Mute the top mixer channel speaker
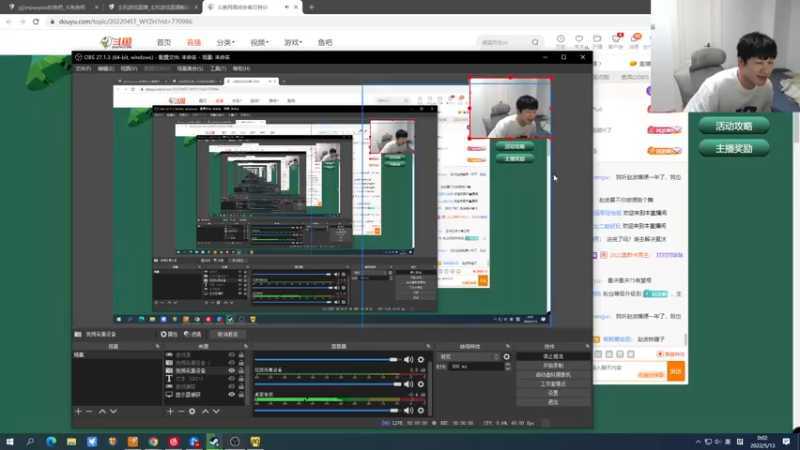The height and width of the screenshot is (450, 800). pyautogui.click(x=409, y=360)
